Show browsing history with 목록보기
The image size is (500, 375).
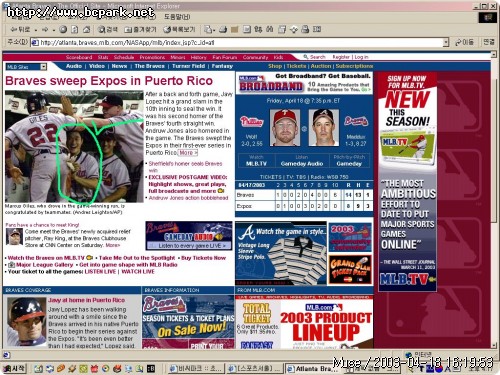[x=179, y=30]
